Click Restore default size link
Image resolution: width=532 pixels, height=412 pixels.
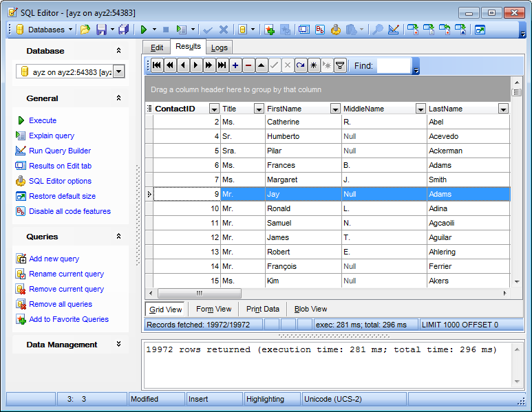click(x=63, y=196)
